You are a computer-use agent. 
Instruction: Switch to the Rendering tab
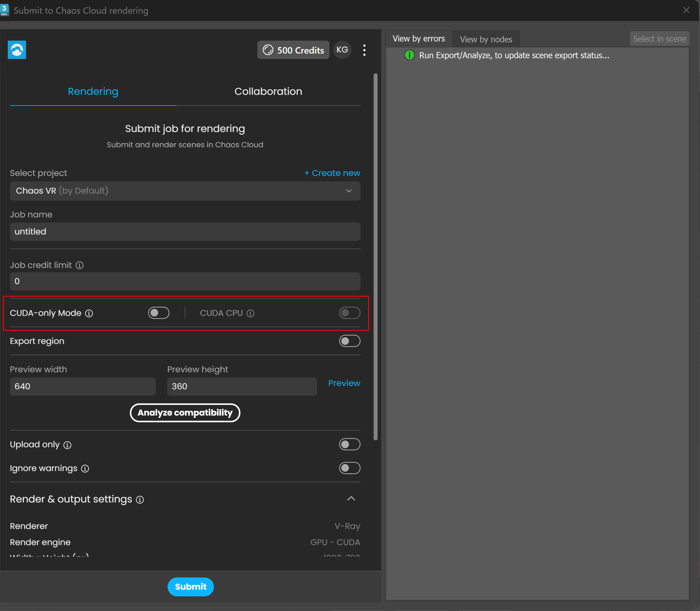tap(93, 91)
